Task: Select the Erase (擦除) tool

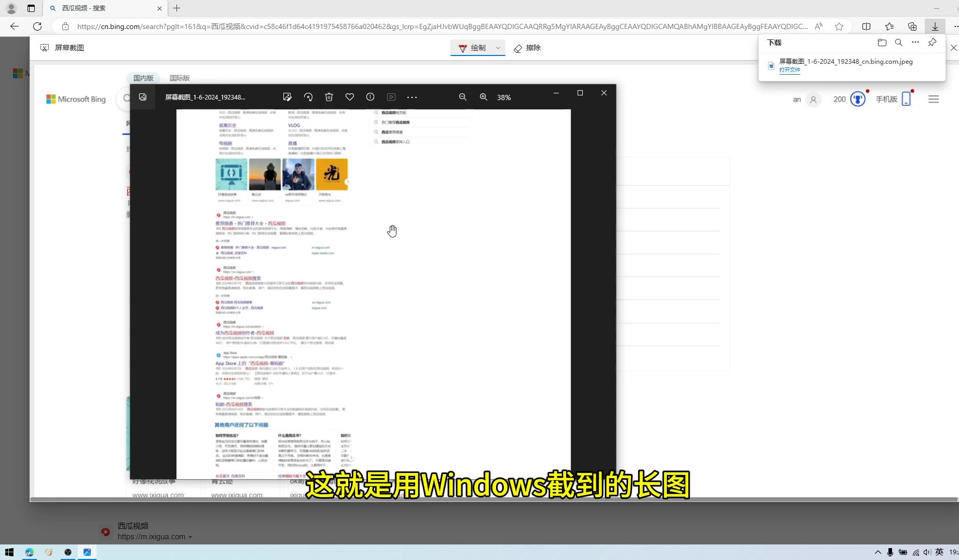Action: click(x=527, y=48)
